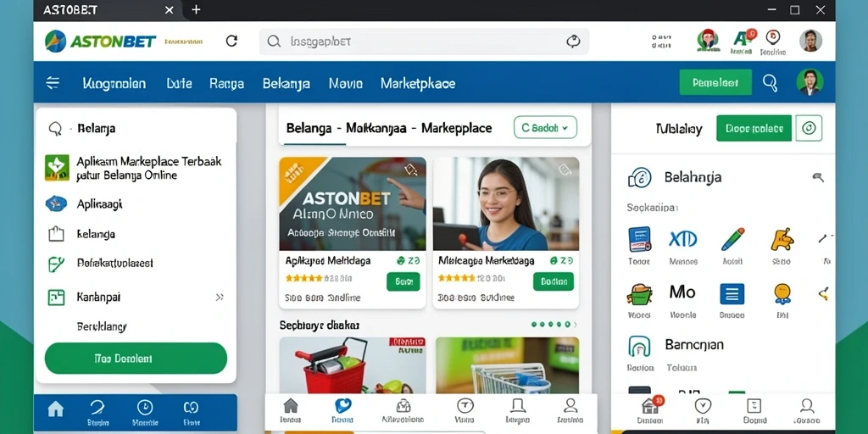
Task: Click the address bar search field
Action: pyautogui.click(x=424, y=42)
